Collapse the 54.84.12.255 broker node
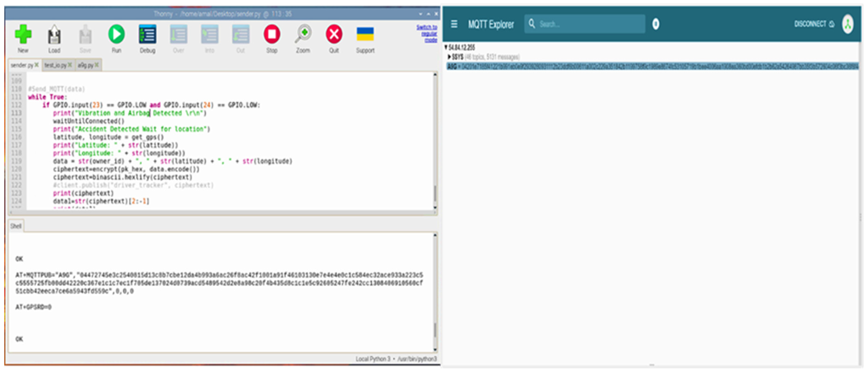This screenshot has width=868, height=374. (446, 47)
